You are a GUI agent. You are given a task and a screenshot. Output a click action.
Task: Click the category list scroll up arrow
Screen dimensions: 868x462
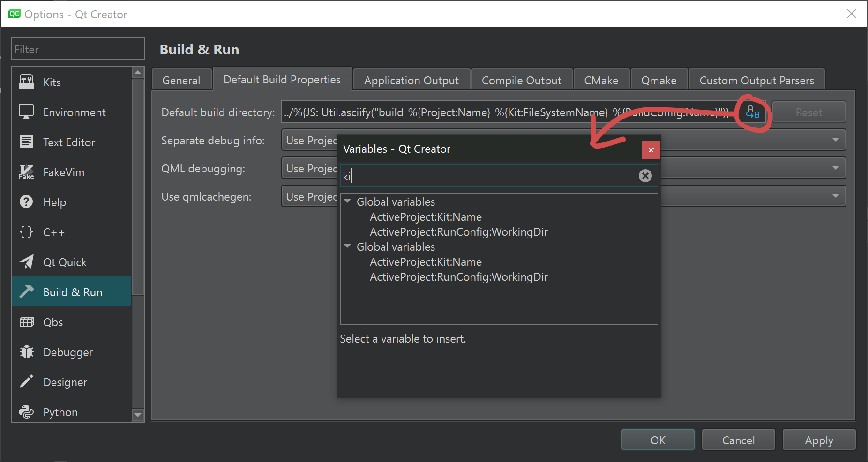coord(138,73)
